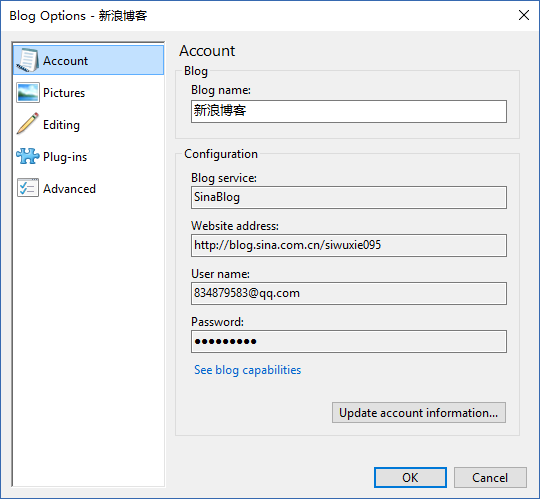540x499 pixels.
Task: Open the See blog capabilities link
Action: [x=247, y=370]
